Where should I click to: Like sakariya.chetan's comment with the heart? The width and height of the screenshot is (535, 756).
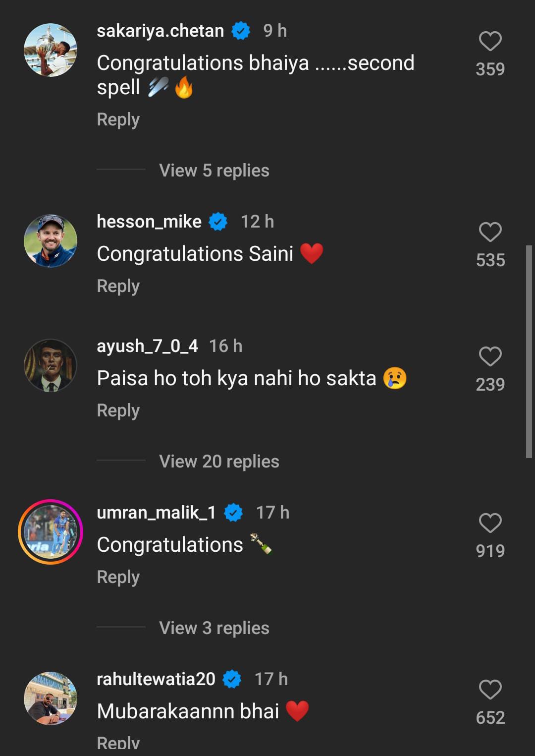pyautogui.click(x=490, y=42)
